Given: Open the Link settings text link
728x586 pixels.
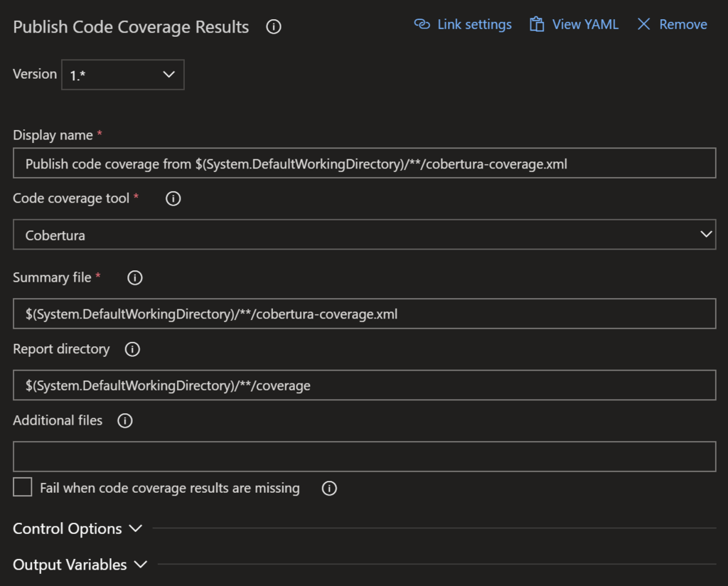Looking at the screenshot, I should point(474,24).
